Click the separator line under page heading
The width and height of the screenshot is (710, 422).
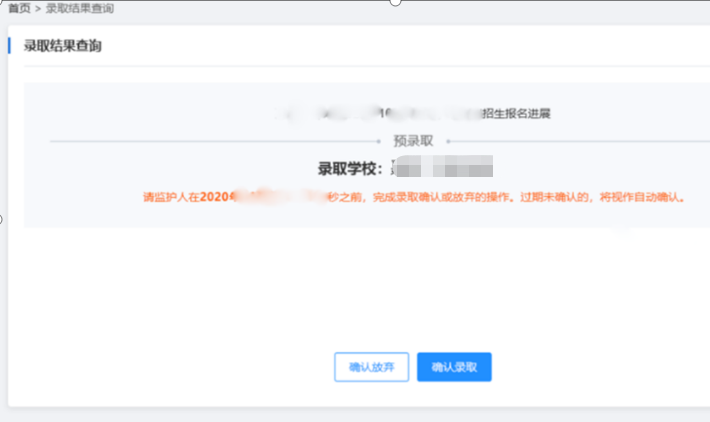[x=360, y=66]
